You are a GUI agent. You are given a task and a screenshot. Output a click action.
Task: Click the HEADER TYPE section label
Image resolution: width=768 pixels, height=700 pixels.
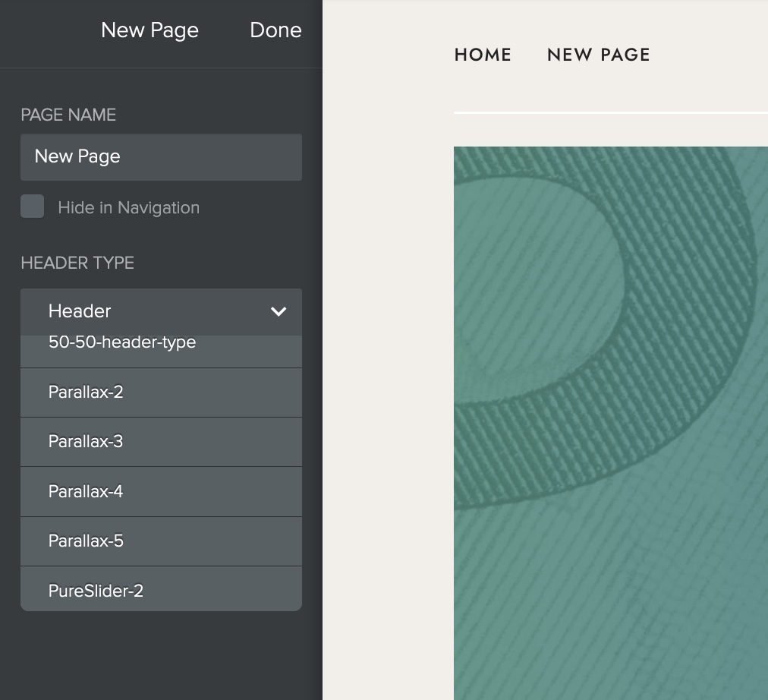pos(77,263)
